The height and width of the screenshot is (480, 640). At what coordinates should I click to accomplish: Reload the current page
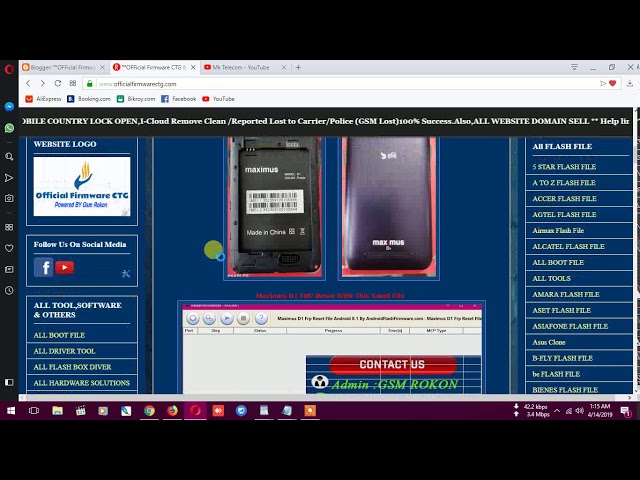pyautogui.click(x=58, y=83)
